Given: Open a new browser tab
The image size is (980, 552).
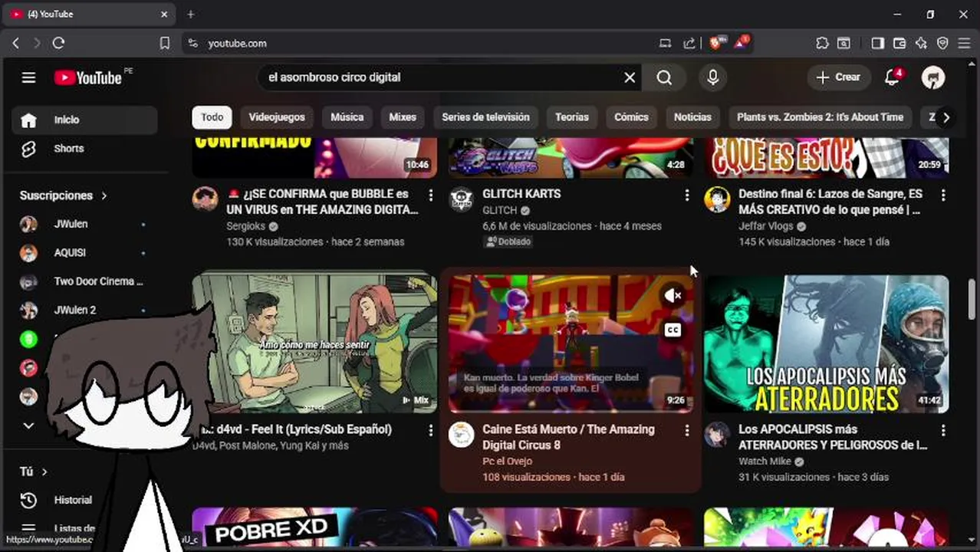Looking at the screenshot, I should [191, 14].
